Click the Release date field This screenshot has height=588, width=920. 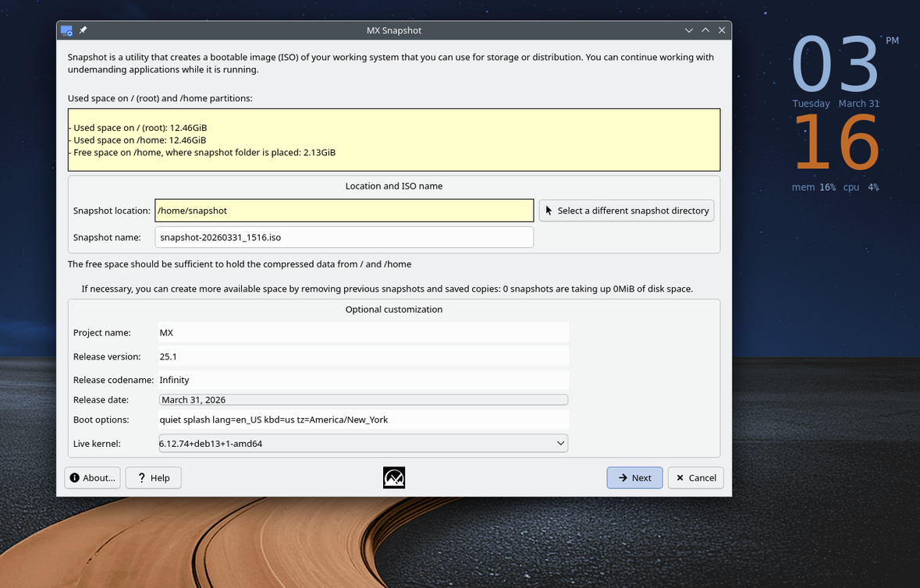(x=363, y=400)
